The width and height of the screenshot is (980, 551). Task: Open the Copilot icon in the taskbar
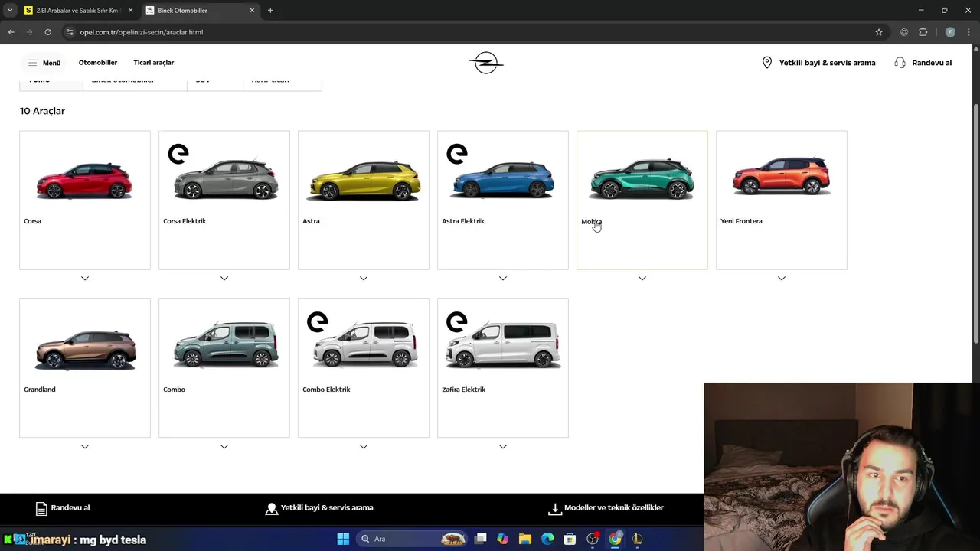[502, 539]
